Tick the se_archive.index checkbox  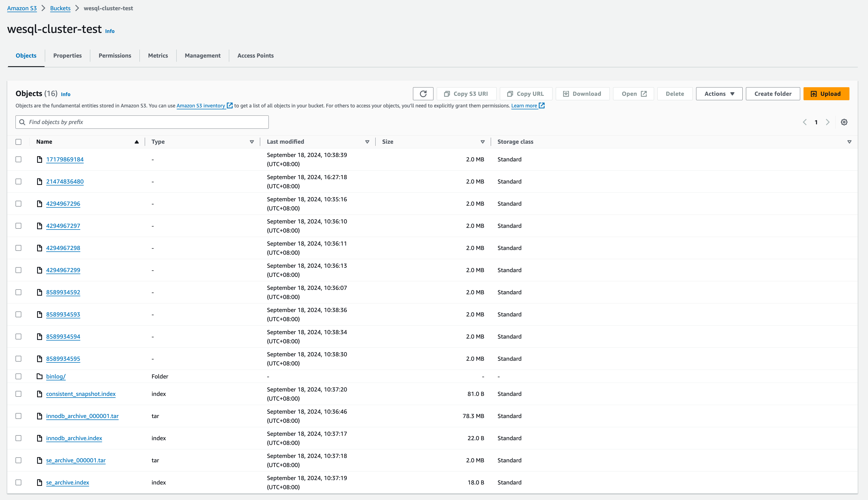coord(19,483)
